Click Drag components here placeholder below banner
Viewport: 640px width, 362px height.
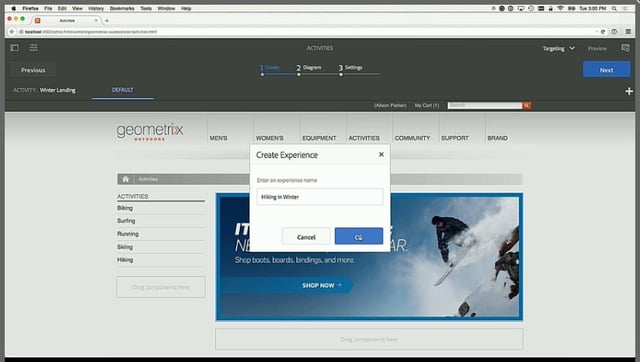pyautogui.click(x=369, y=339)
